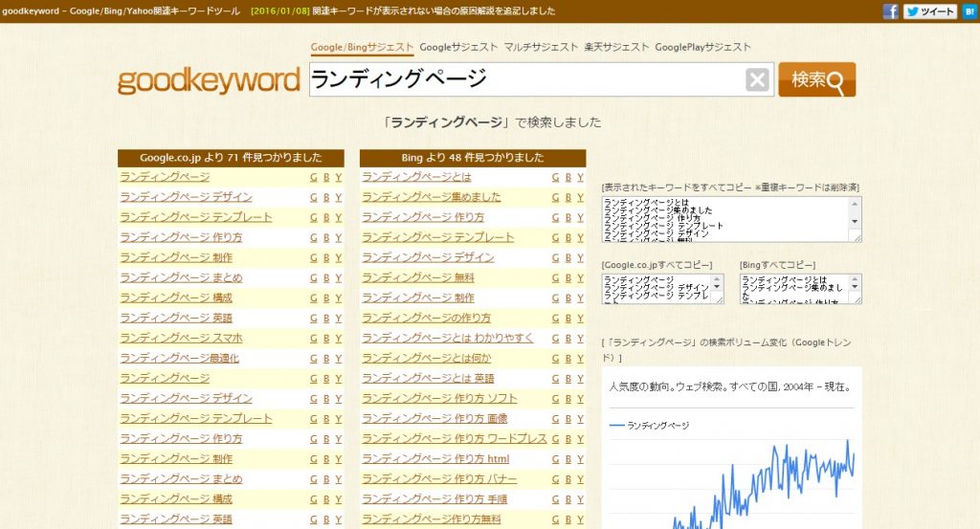Click B in the Google list スマホ row

pos(326,339)
